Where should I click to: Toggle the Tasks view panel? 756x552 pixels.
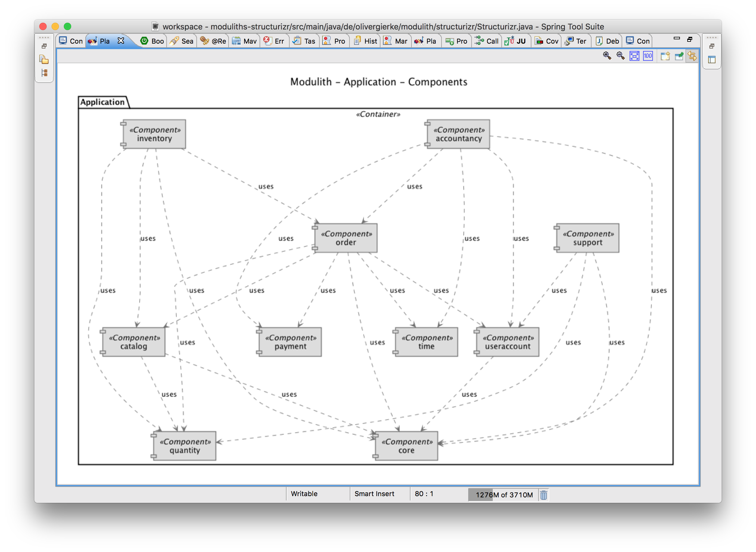[307, 41]
